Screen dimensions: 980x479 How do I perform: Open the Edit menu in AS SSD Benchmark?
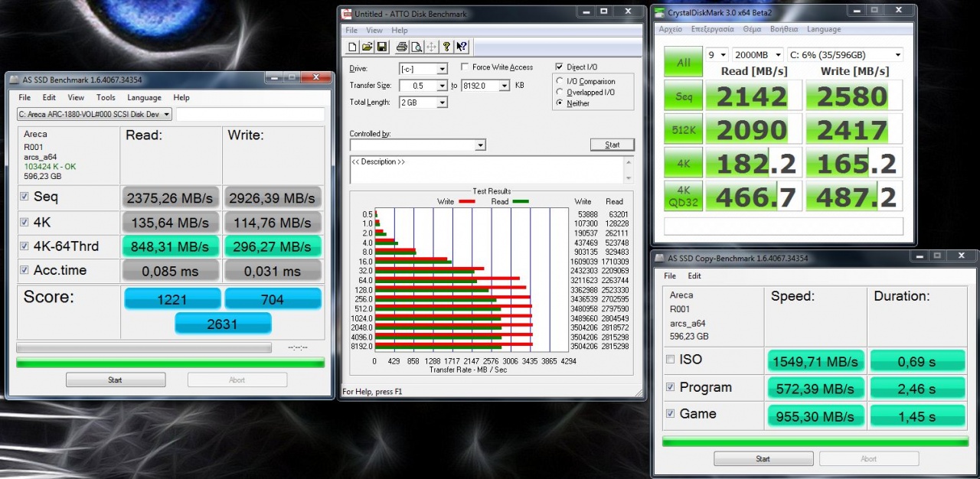point(49,97)
